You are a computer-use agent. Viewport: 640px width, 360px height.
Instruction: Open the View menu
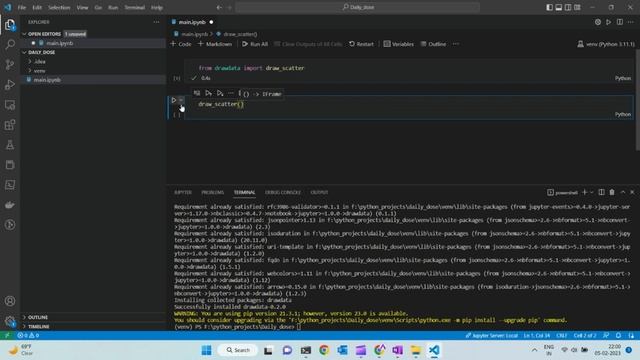(x=82, y=7)
